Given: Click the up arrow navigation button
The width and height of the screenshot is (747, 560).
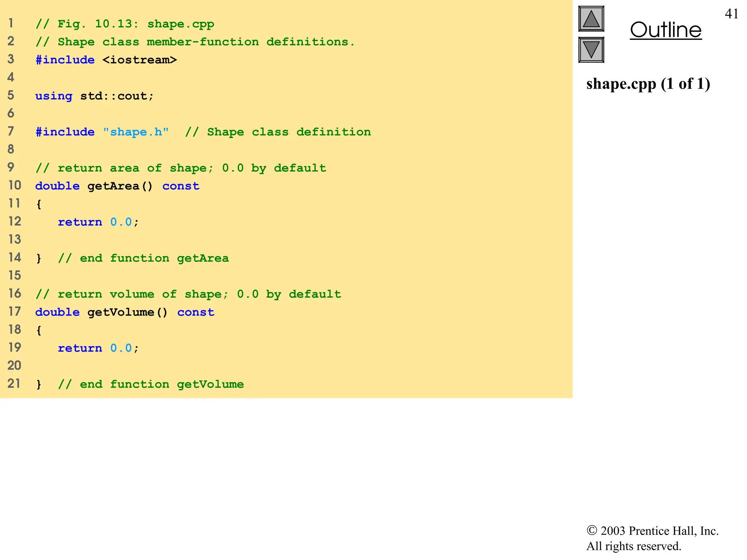Looking at the screenshot, I should (591, 19).
